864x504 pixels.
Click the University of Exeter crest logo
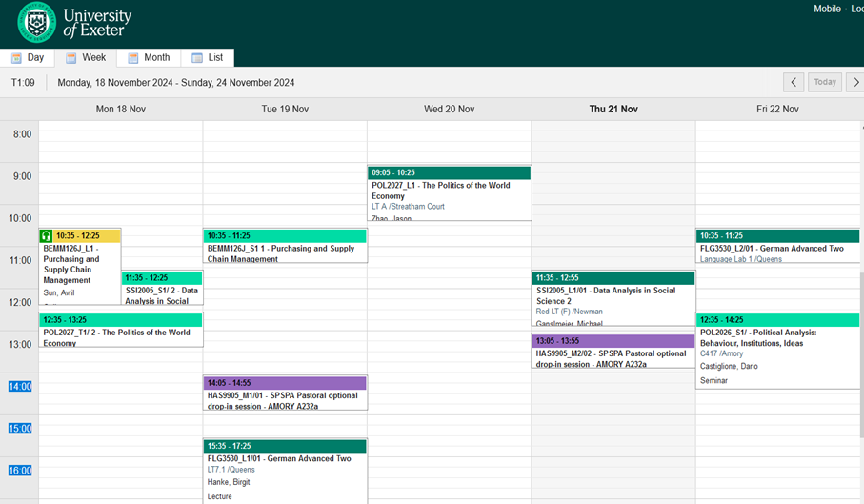[x=36, y=22]
